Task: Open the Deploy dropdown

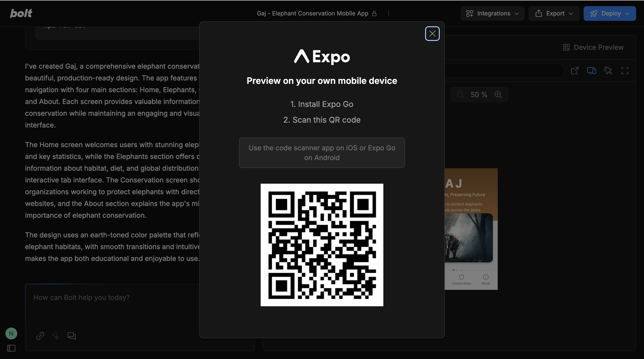Action: pos(609,13)
